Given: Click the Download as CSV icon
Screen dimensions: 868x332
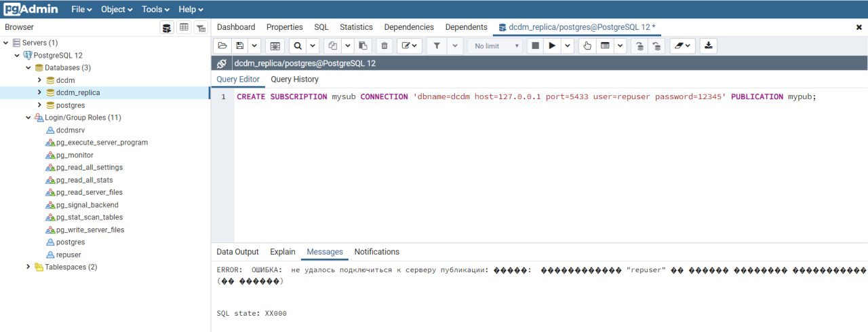Looking at the screenshot, I should 709,45.
